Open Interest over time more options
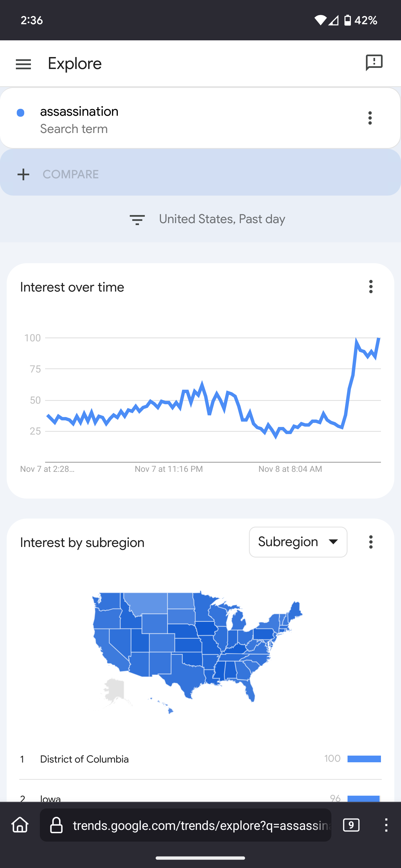 coord(371,287)
